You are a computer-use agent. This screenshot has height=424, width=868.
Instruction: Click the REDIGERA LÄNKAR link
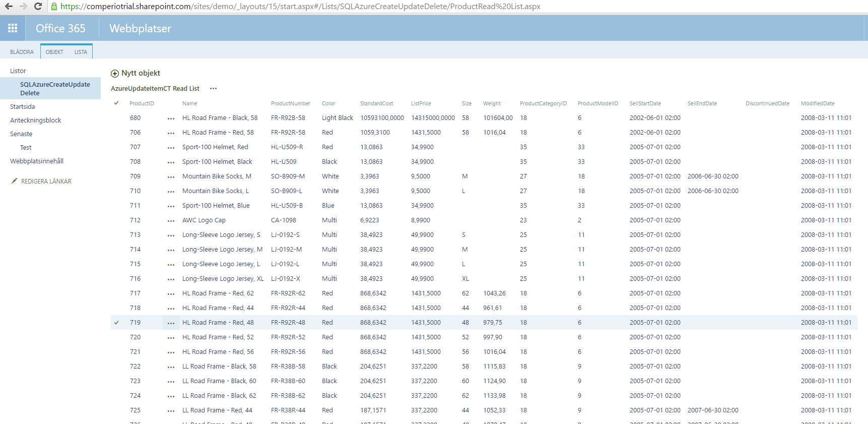coord(46,181)
